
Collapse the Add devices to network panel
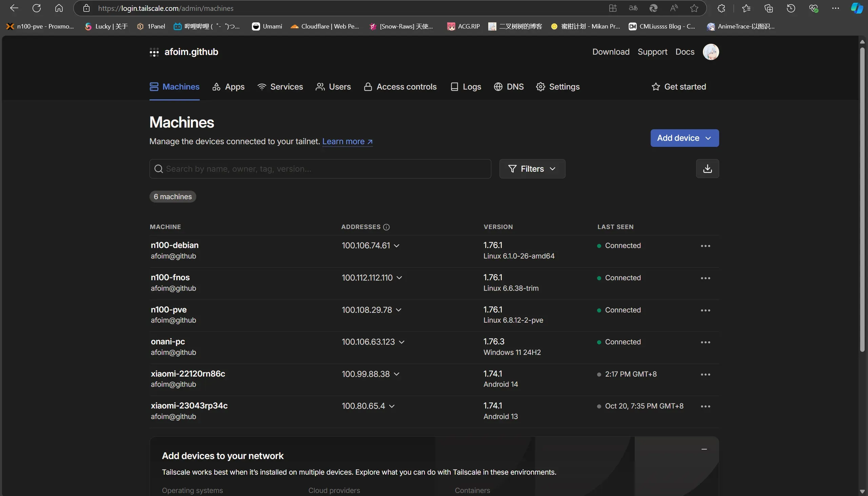[704, 449]
